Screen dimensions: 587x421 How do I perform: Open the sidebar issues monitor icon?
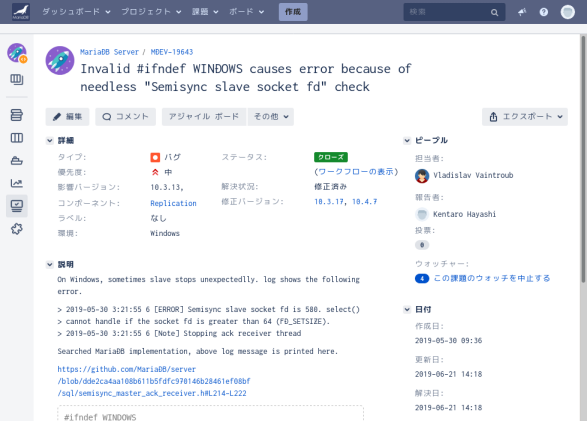coord(17,206)
